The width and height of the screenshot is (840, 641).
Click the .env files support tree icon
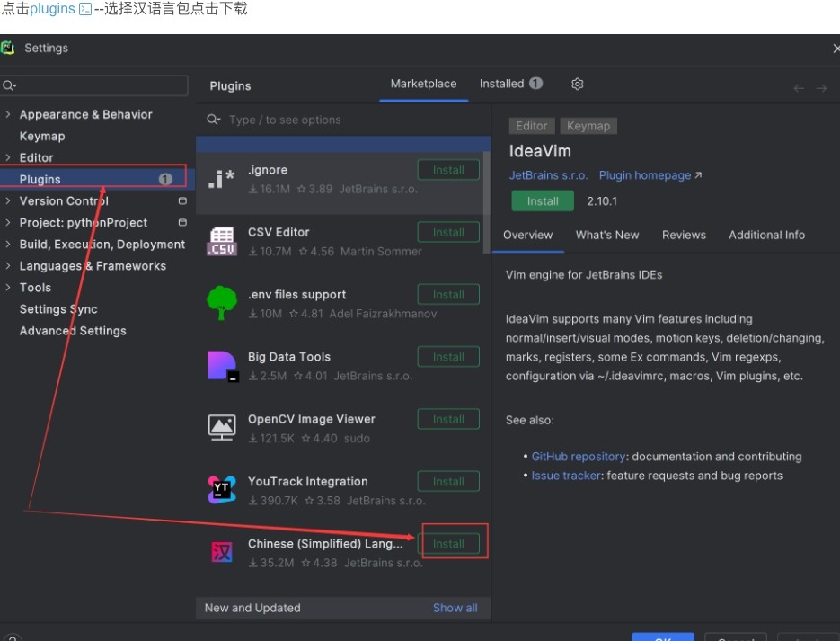pyautogui.click(x=221, y=304)
